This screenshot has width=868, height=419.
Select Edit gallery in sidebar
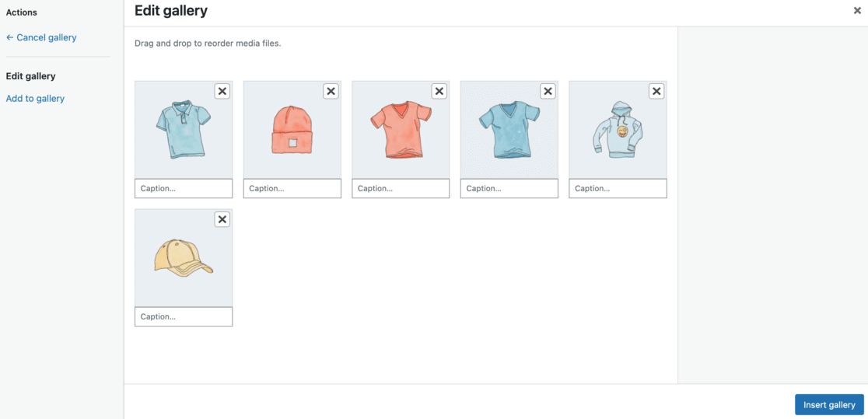click(x=31, y=76)
